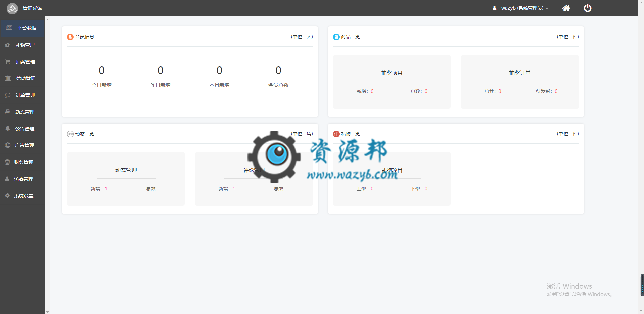Click 新增 value in 动态管理 card
The image size is (644, 314).
106,189
